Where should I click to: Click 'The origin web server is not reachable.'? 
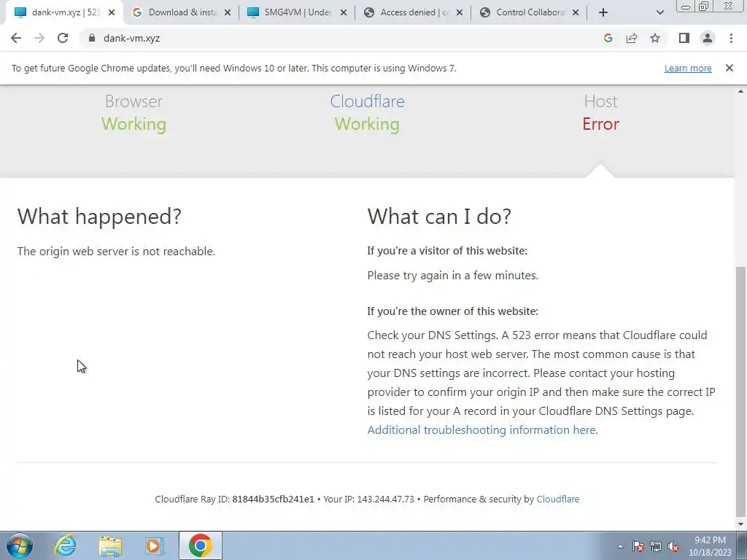116,252
